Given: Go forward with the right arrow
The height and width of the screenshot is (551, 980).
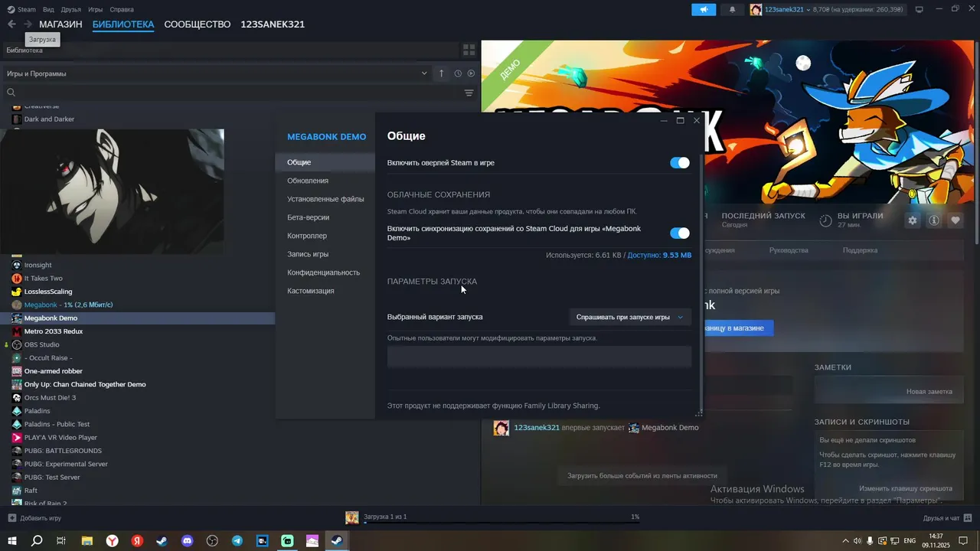Looking at the screenshot, I should click(28, 24).
